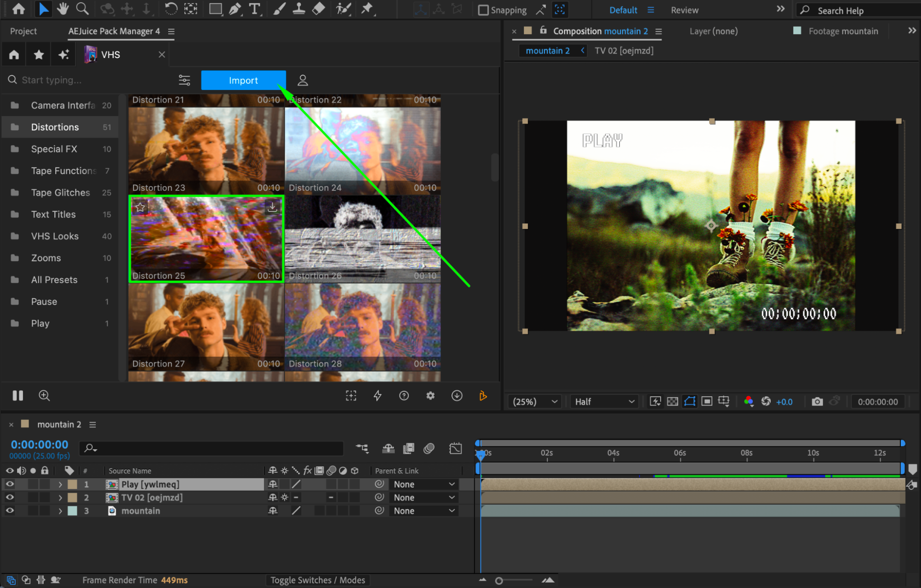Open parent dropdown for TV 02 layer
921x588 pixels.
tap(424, 498)
